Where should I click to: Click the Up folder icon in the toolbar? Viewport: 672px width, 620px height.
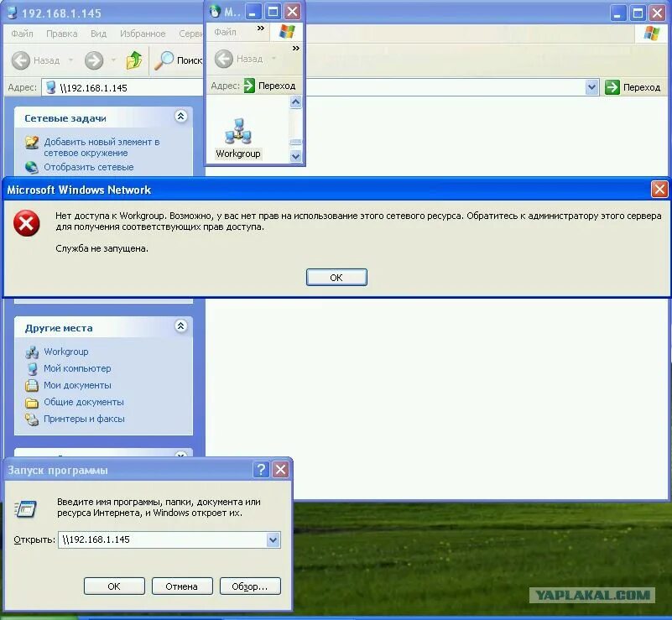pos(134,60)
